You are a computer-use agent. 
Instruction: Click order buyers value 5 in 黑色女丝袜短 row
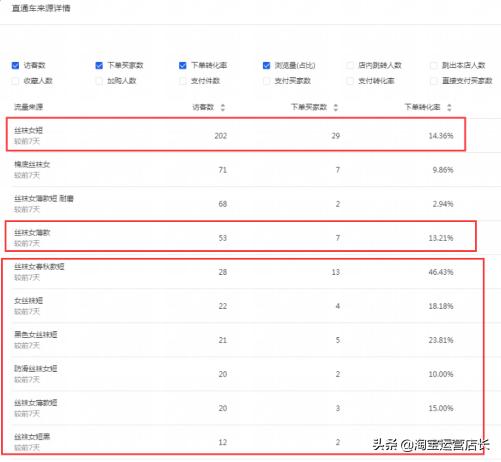[338, 340]
